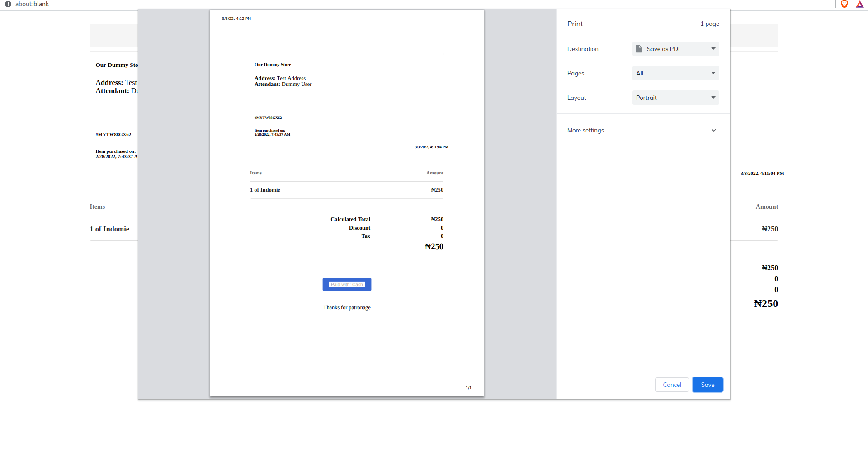Open the Layout dropdown set to Portrait
Screen dimensions: 868x457
pyautogui.click(x=675, y=98)
